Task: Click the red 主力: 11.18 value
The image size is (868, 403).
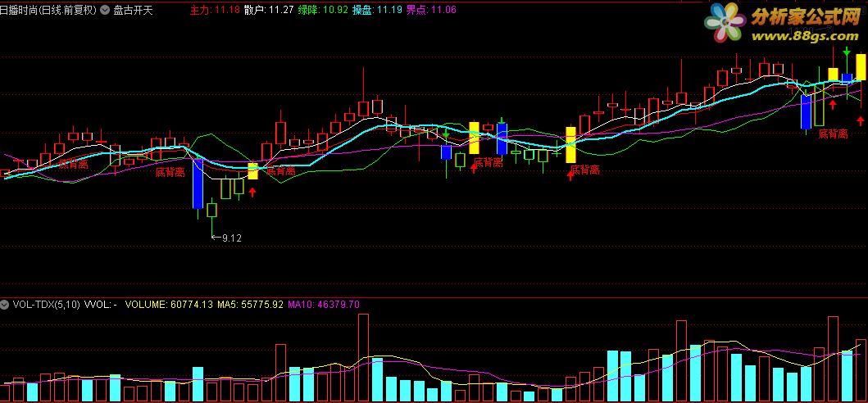Action: click(x=215, y=10)
